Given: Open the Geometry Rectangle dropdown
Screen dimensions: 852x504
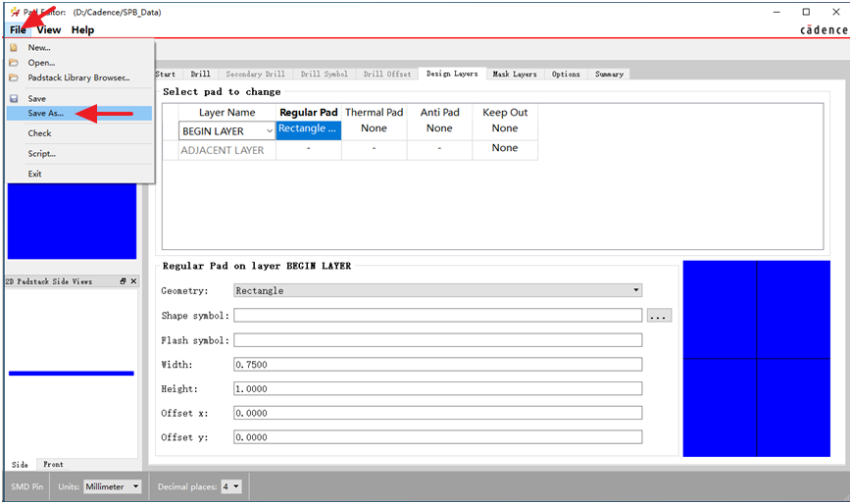Looking at the screenshot, I should point(438,291).
